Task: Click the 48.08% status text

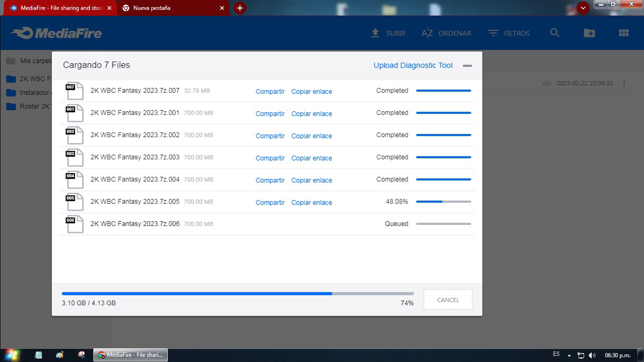Action: coord(397,201)
